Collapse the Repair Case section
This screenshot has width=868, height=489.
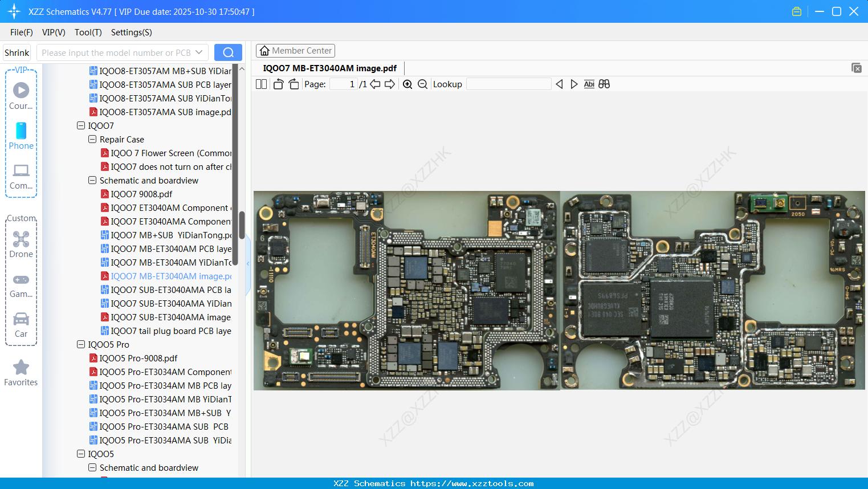(92, 139)
